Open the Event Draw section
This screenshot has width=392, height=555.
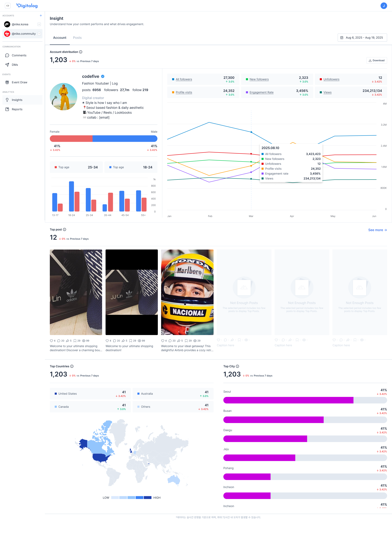[x=20, y=82]
